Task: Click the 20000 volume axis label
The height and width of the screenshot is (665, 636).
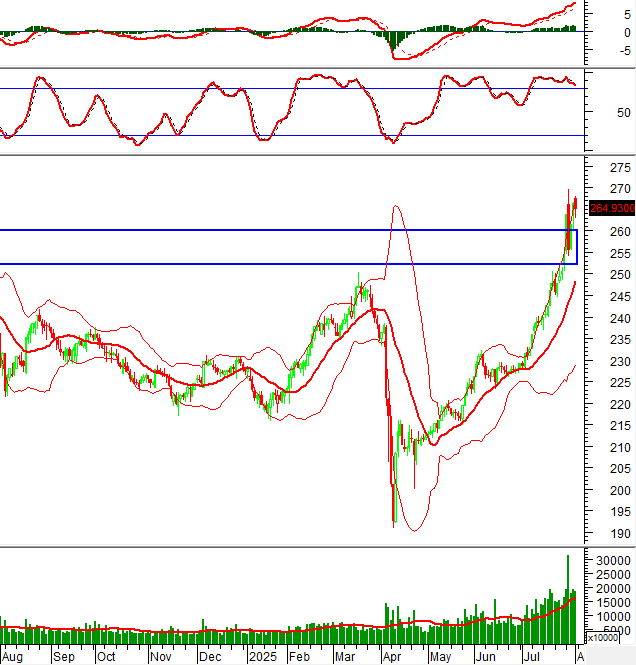Action: [613, 589]
